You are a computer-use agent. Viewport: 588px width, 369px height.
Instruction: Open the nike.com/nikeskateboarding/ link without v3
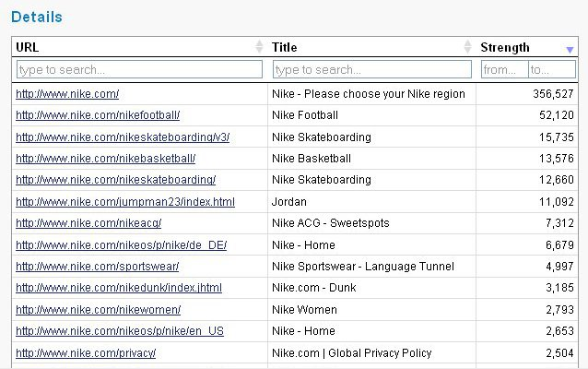116,180
